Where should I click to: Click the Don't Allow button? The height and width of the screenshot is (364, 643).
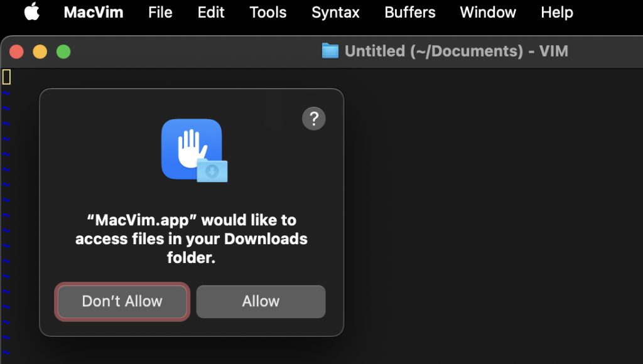(122, 302)
